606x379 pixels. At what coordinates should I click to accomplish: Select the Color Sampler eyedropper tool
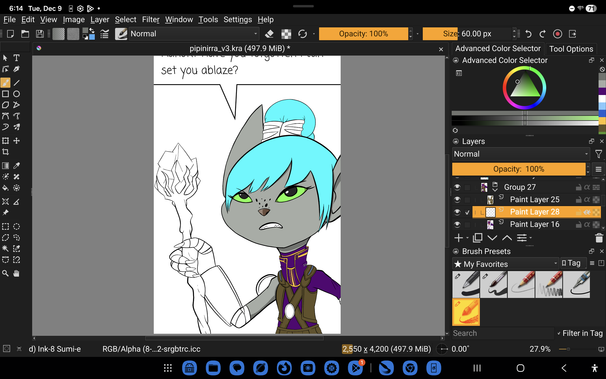pos(16,166)
